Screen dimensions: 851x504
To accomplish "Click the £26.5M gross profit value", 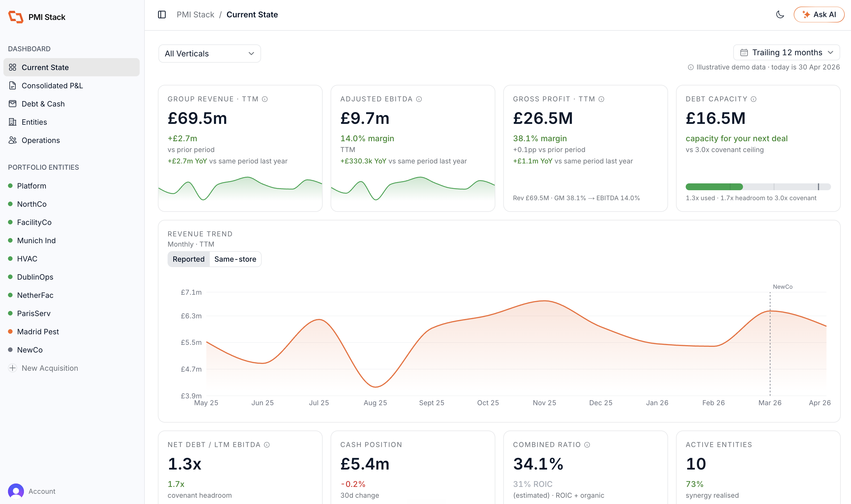I will pyautogui.click(x=543, y=118).
